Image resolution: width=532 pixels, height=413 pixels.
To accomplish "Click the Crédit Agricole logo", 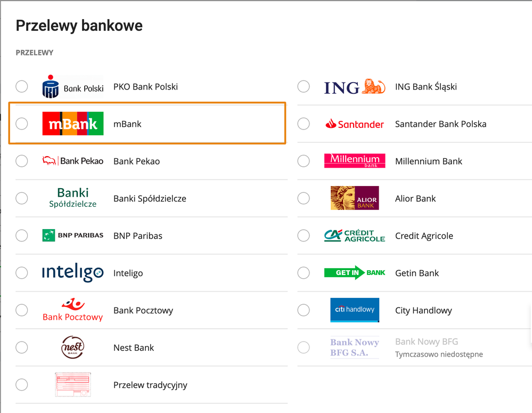I will pos(355,236).
